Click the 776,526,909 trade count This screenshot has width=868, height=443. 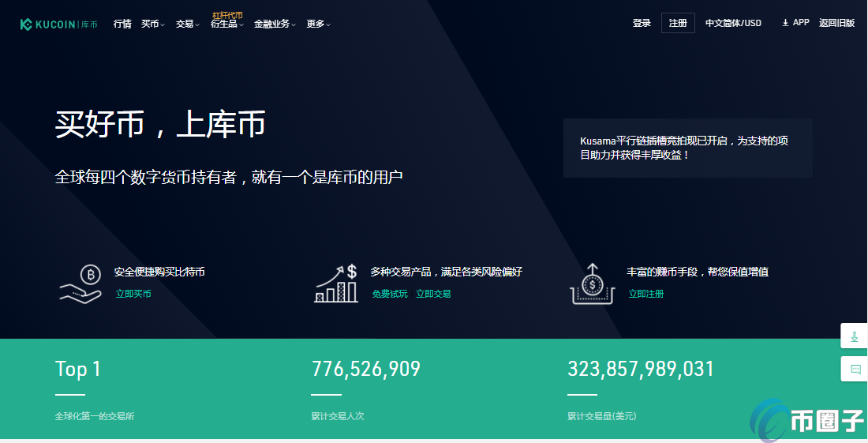coord(366,369)
